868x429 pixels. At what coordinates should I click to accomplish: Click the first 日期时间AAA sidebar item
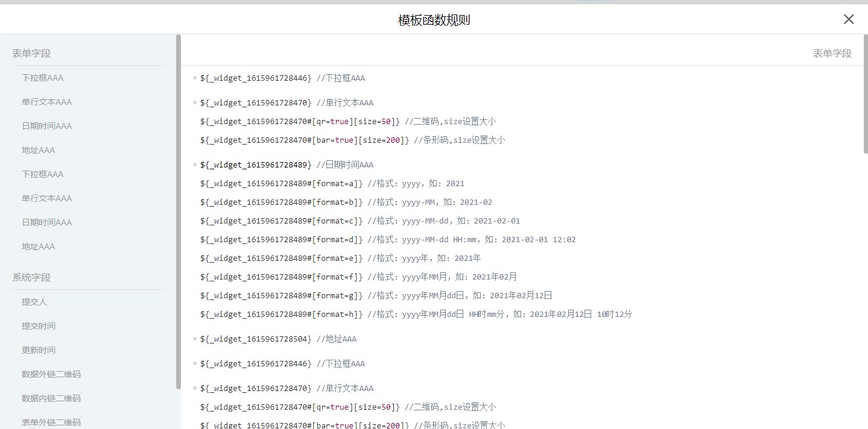point(46,126)
